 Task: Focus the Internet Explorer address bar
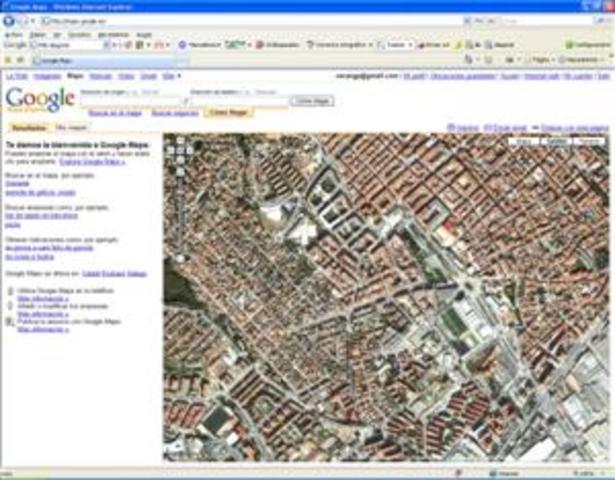pyautogui.click(x=251, y=21)
